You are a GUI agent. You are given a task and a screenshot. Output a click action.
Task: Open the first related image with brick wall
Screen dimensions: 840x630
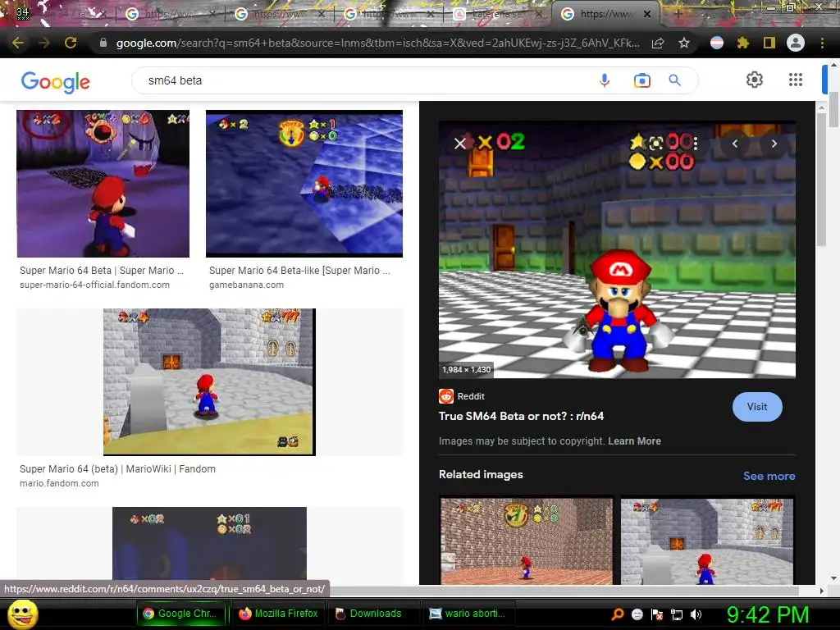coord(526,541)
